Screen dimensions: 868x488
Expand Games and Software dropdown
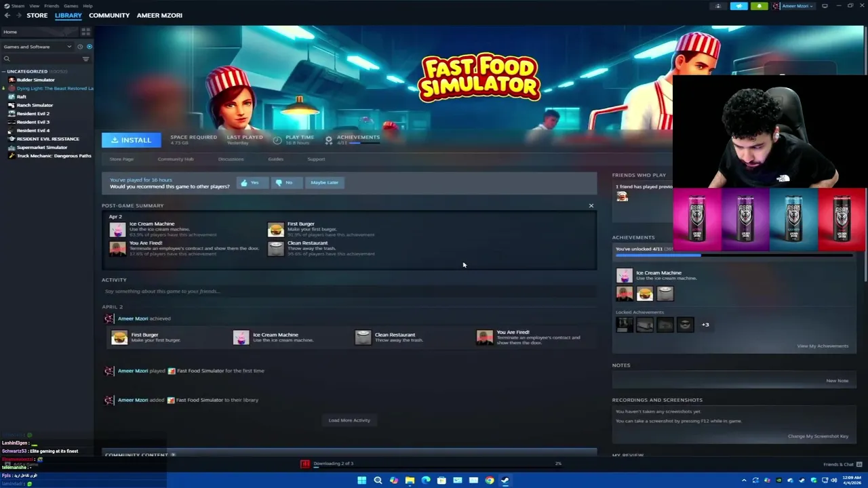click(37, 47)
